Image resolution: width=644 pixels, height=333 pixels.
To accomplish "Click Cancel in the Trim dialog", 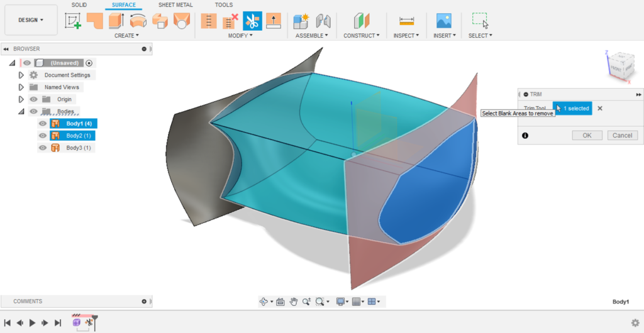I will click(622, 135).
